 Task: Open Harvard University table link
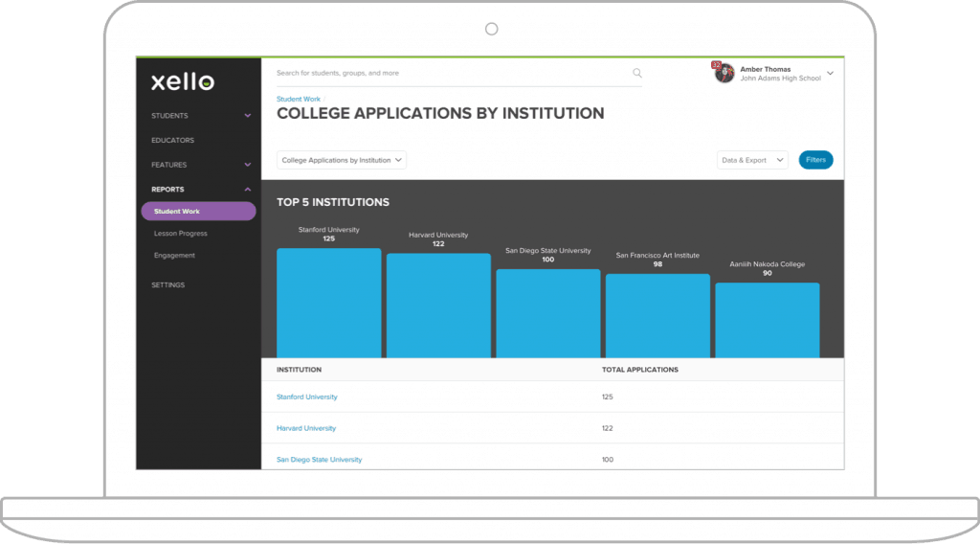(x=306, y=428)
